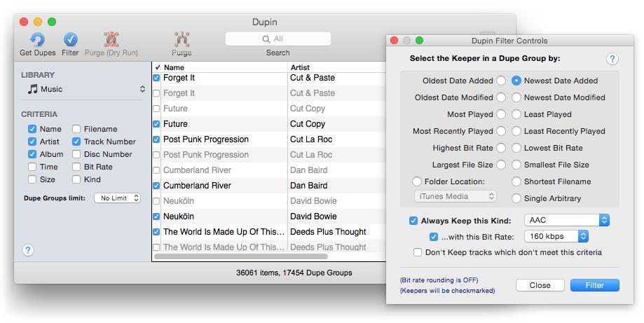The height and width of the screenshot is (323, 644).
Task: Open the Dupe Groups limit dropdown
Action: point(117,198)
